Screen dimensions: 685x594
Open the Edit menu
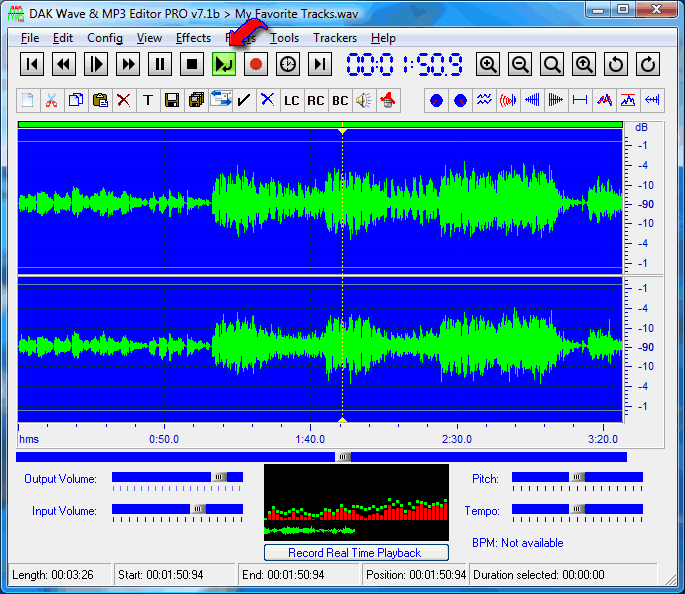[x=63, y=38]
